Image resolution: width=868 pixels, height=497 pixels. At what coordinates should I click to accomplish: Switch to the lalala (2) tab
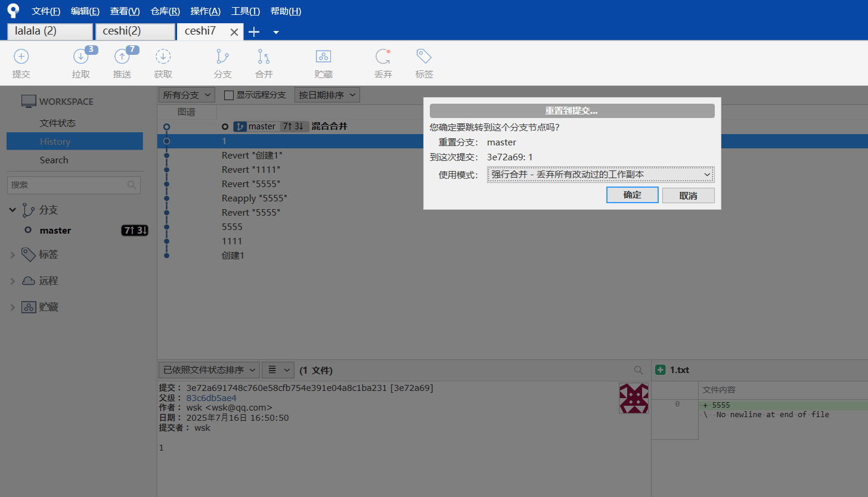tap(50, 32)
